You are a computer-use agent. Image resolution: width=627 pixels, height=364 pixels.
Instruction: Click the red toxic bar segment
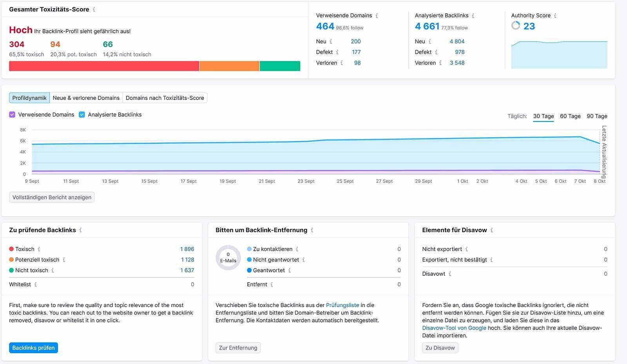(104, 66)
